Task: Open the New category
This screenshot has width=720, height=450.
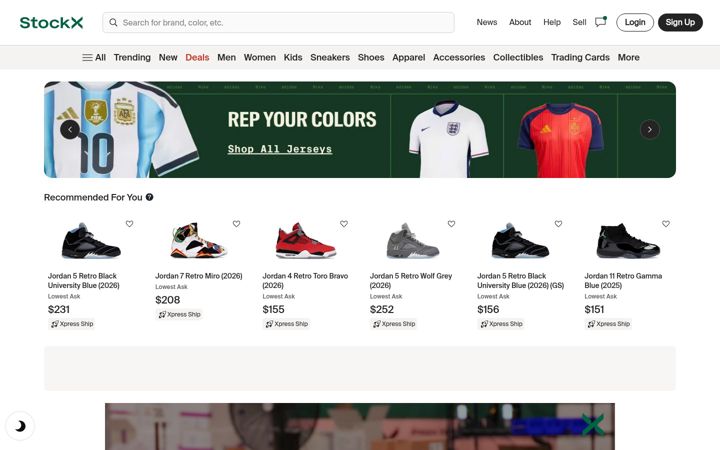Action: point(168,57)
